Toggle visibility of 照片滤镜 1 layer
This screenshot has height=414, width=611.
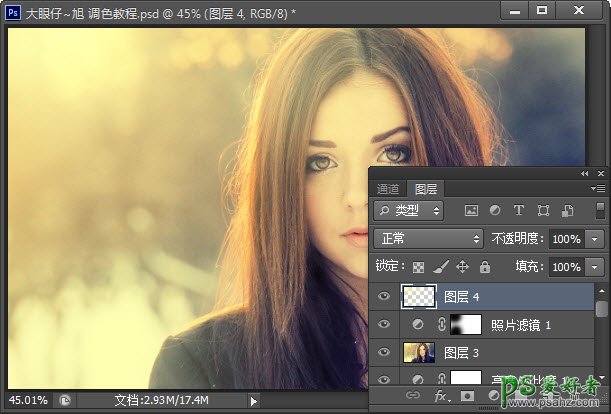coord(385,325)
